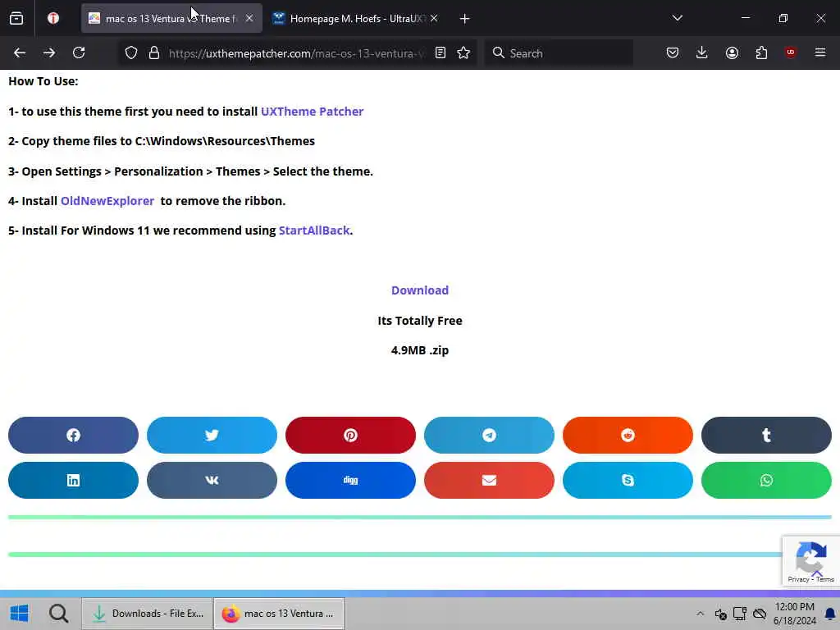Screen dimensions: 840x630
Task: Go back to previous page
Action: point(20,52)
